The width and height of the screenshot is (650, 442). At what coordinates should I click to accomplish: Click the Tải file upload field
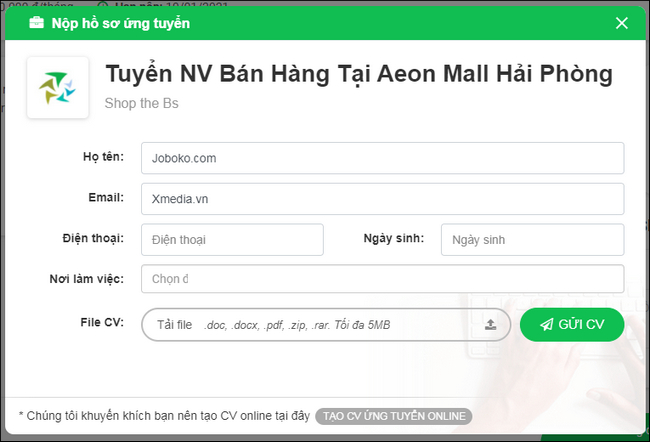pyautogui.click(x=326, y=325)
